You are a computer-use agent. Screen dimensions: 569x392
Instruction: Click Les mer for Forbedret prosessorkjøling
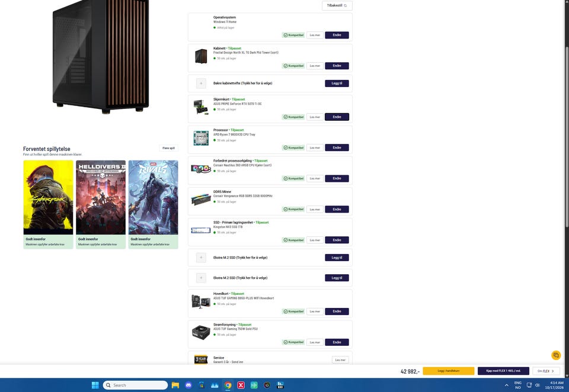[315, 178]
